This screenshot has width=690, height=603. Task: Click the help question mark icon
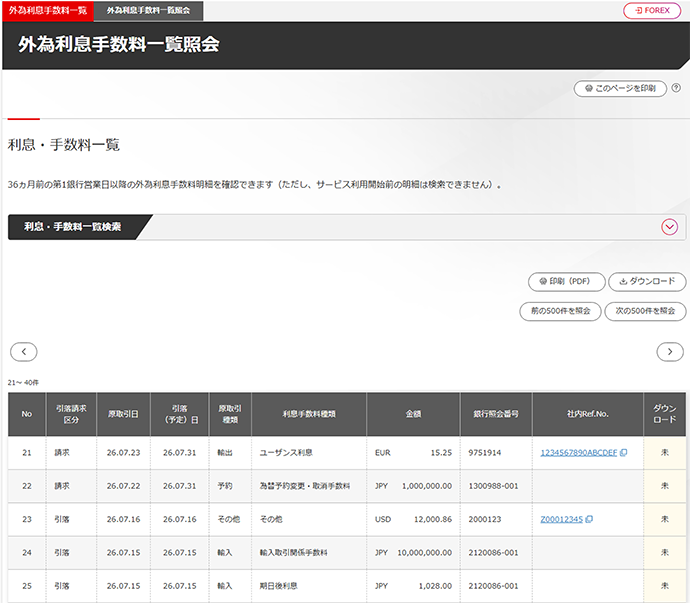(x=677, y=89)
